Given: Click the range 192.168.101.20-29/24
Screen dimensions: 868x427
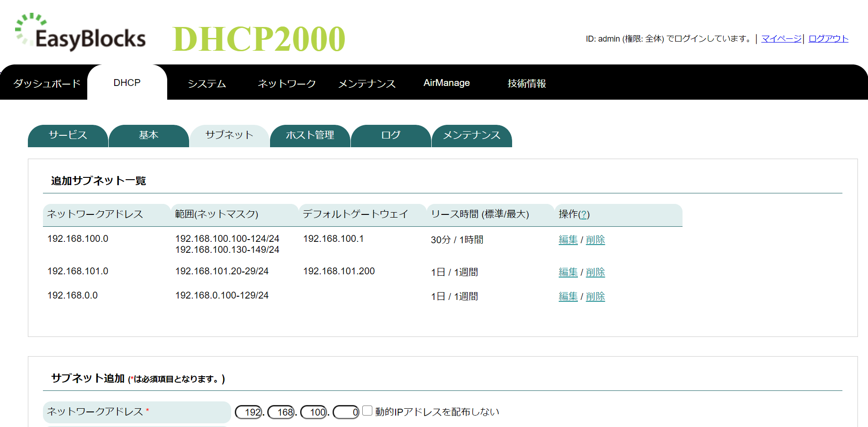Looking at the screenshot, I should (x=222, y=271).
